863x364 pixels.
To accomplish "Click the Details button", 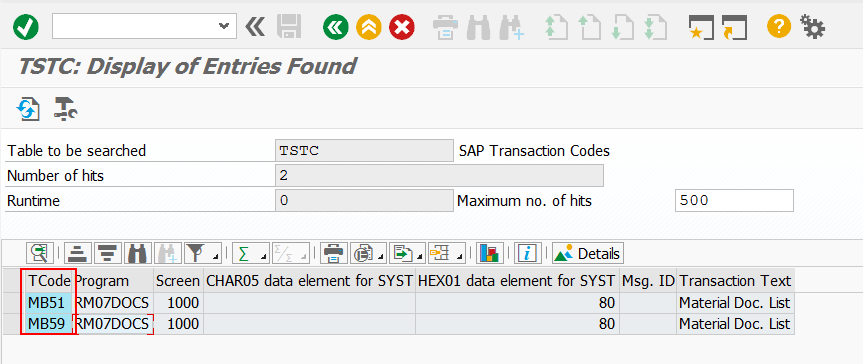I will click(x=588, y=253).
